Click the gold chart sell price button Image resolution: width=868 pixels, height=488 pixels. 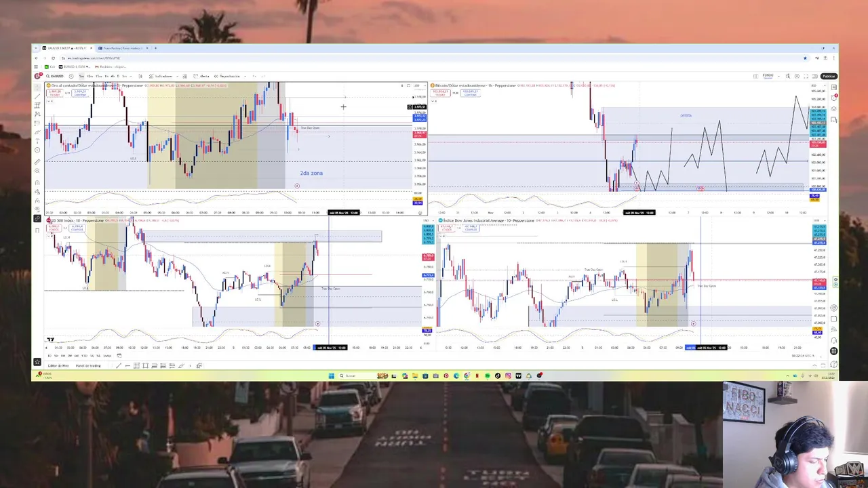[54, 93]
